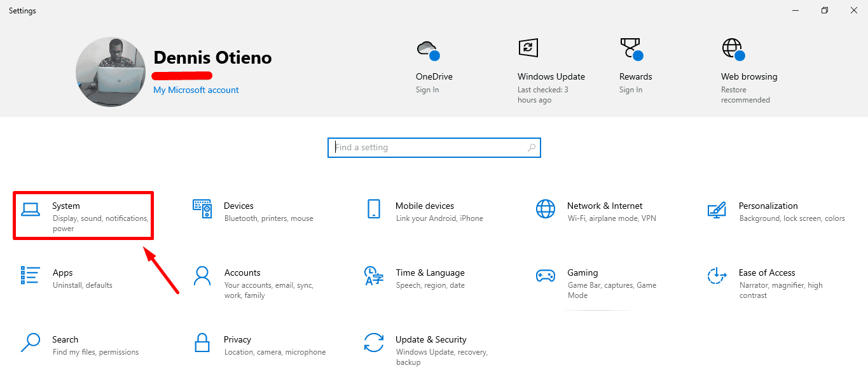Click the Update & Security title
868x375 pixels.
click(x=431, y=339)
